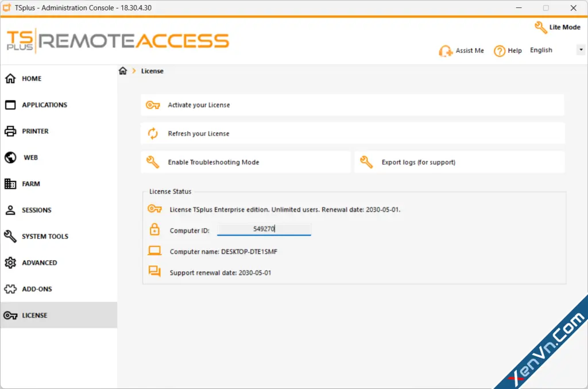Screen dimensions: 588x389
Task: Open the Applications section
Action: click(x=44, y=105)
